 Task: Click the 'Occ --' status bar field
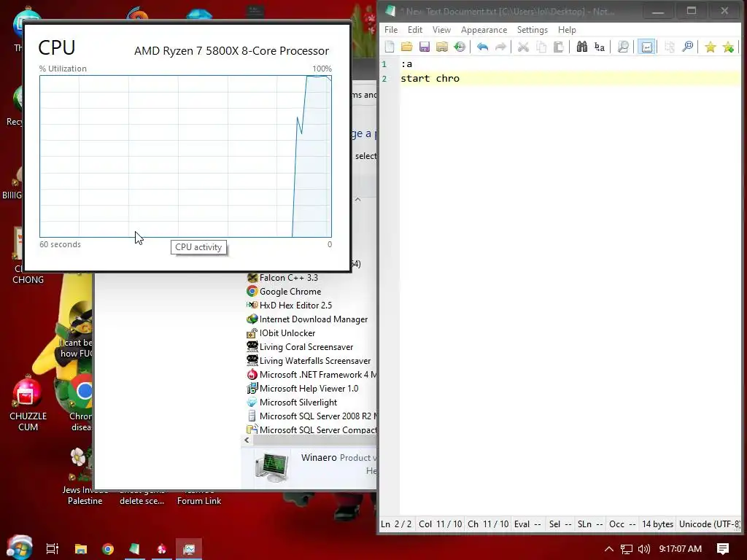[622, 524]
